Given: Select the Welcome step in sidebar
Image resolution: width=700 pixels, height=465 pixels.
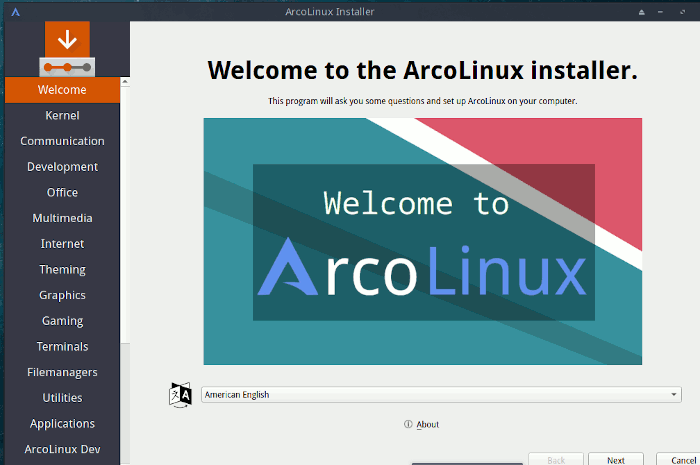Looking at the screenshot, I should coord(62,90).
